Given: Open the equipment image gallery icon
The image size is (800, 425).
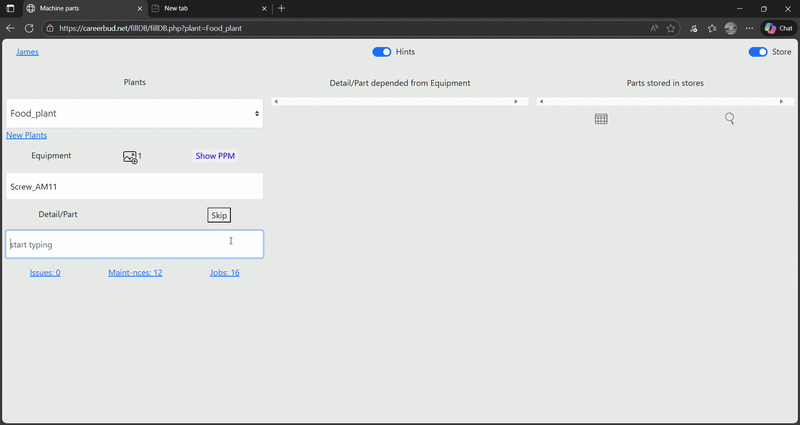Looking at the screenshot, I should (x=130, y=157).
